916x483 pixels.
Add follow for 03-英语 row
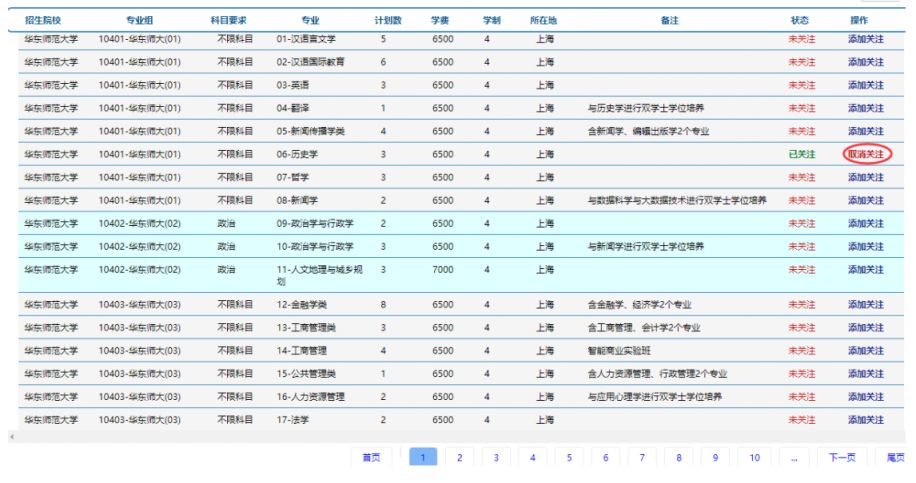pyautogui.click(x=866, y=85)
